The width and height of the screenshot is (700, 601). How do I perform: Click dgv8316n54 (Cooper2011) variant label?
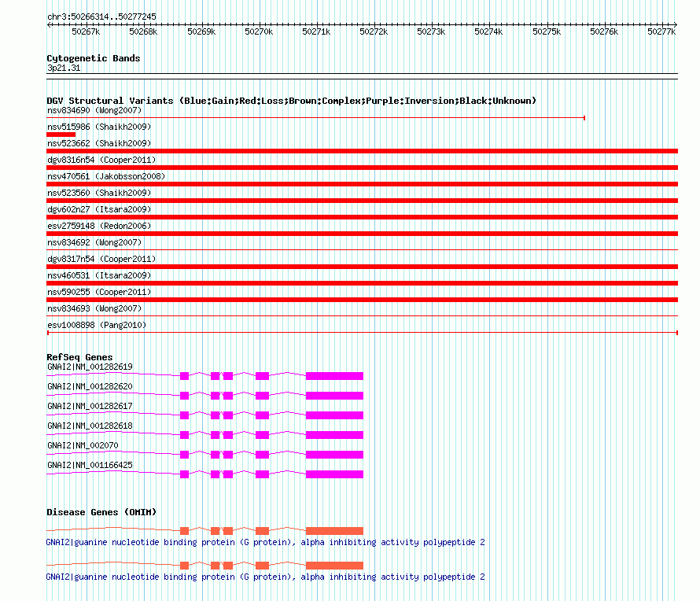pyautogui.click(x=101, y=160)
